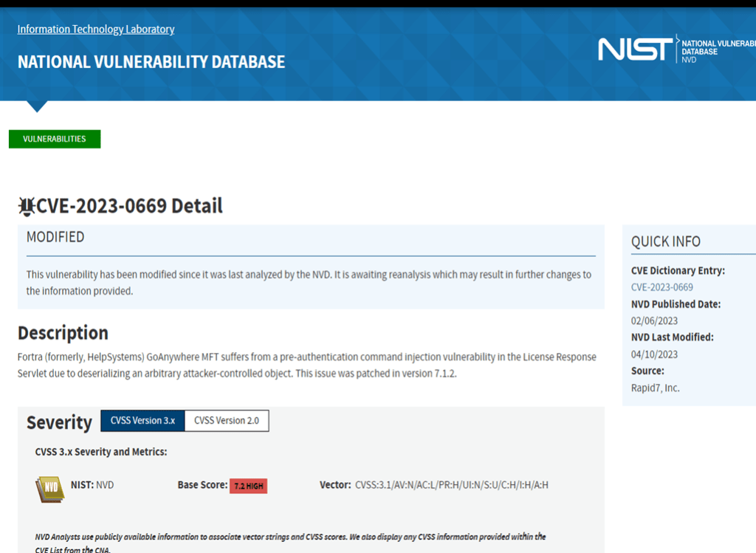Open the Information Technology Laboratory link
Image resolution: width=756 pixels, height=553 pixels.
tap(96, 30)
